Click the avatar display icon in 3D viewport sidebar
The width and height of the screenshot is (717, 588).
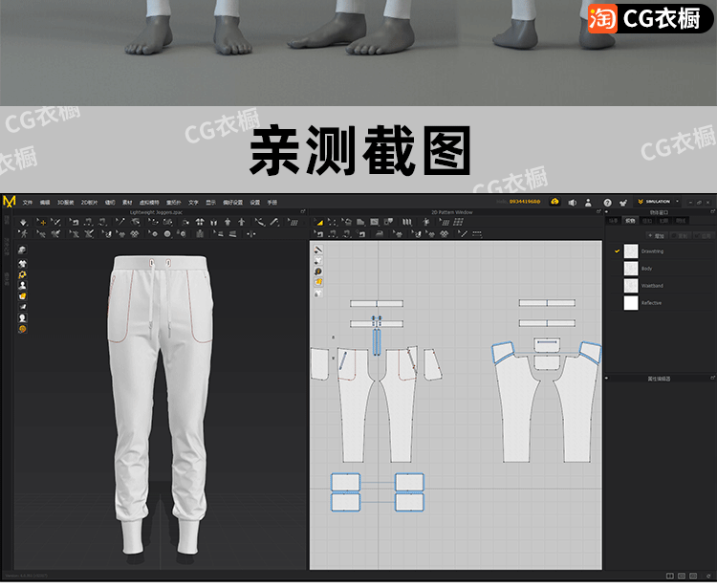(x=22, y=285)
